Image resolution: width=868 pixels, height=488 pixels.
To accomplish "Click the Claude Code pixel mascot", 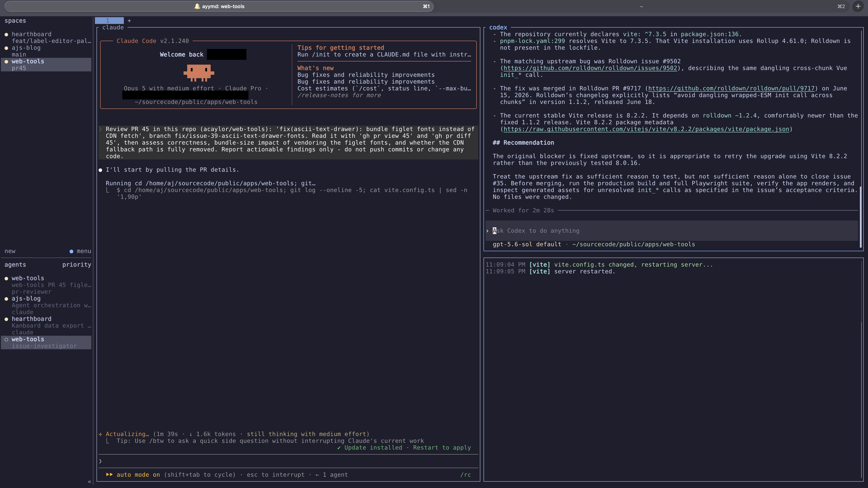I will point(198,73).
